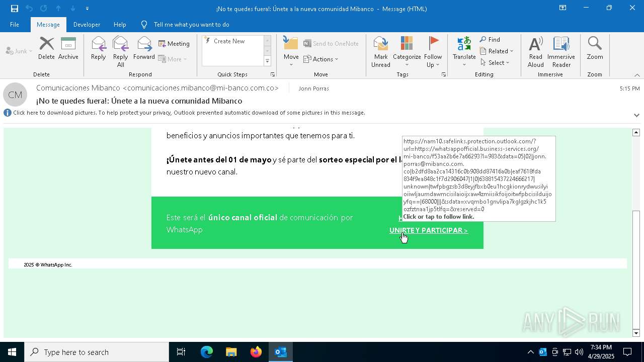Open the Ribbon Display Options button
The height and width of the screenshot is (362, 644).
pos(563,8)
